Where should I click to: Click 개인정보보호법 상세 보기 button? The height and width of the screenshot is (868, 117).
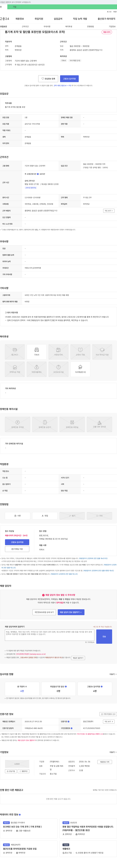(x=44, y=612)
